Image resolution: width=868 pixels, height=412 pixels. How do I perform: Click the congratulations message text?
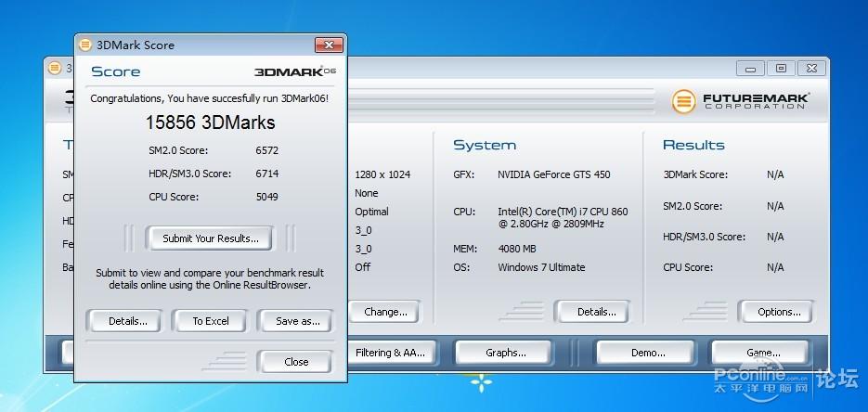[209, 98]
